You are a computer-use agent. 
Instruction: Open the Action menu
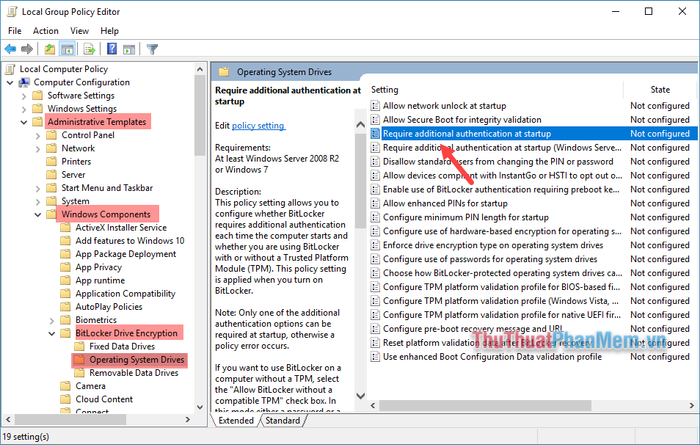46,31
